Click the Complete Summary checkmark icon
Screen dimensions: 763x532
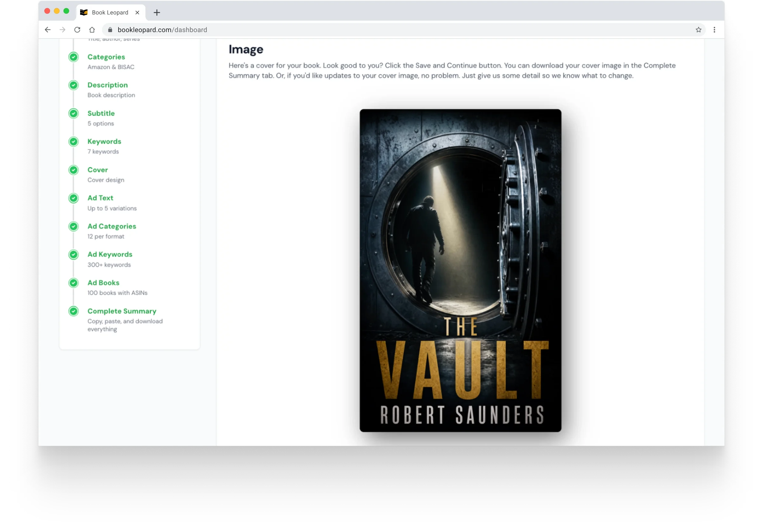coord(73,311)
